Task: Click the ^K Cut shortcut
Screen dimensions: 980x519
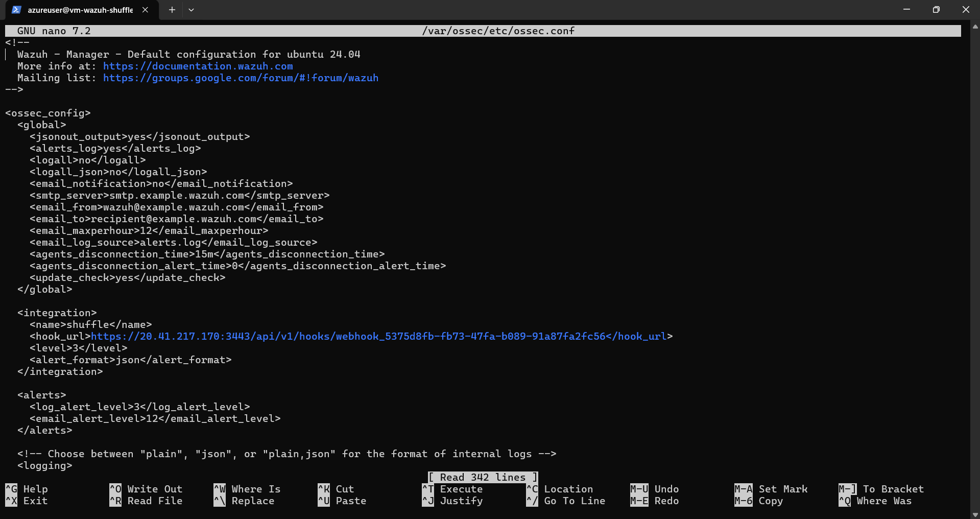Action: 336,489
